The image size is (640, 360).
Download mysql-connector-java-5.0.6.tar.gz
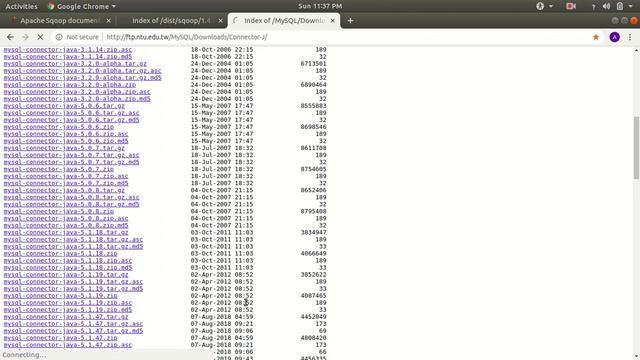(x=64, y=106)
